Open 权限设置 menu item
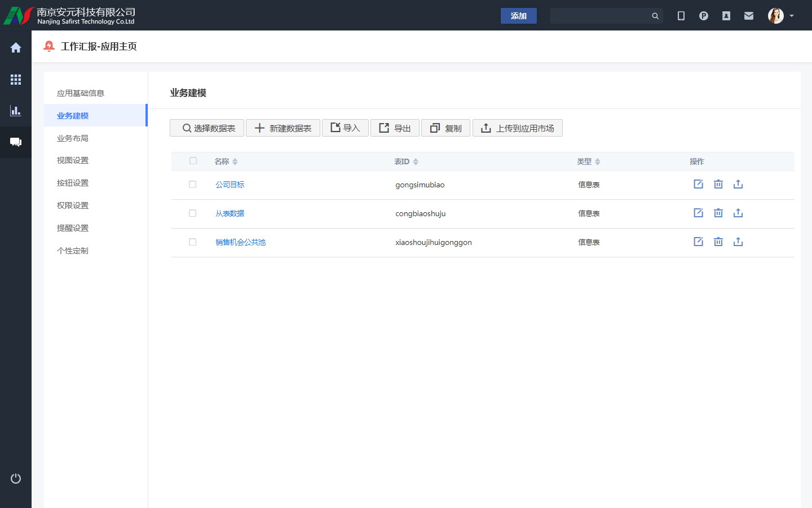 tap(96, 205)
